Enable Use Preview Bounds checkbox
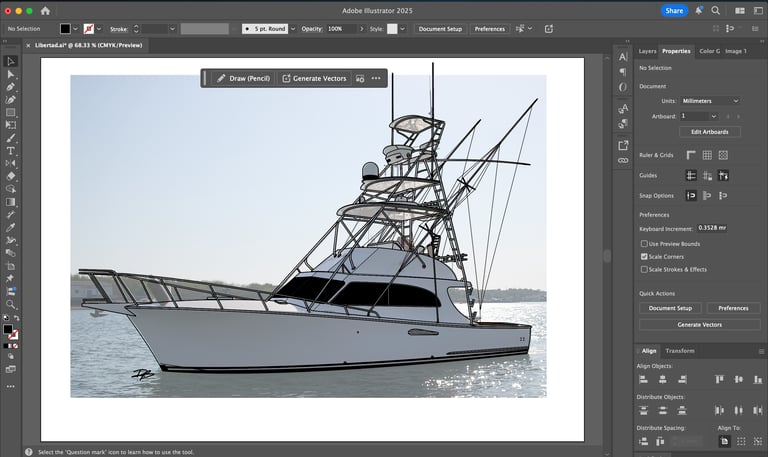The width and height of the screenshot is (768, 457). coord(644,243)
